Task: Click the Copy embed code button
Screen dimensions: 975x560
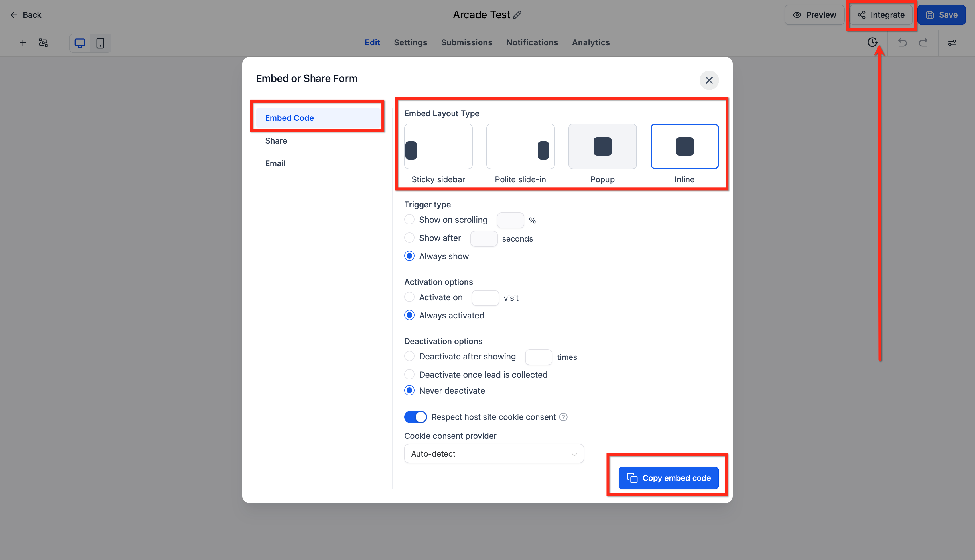Action: click(669, 478)
